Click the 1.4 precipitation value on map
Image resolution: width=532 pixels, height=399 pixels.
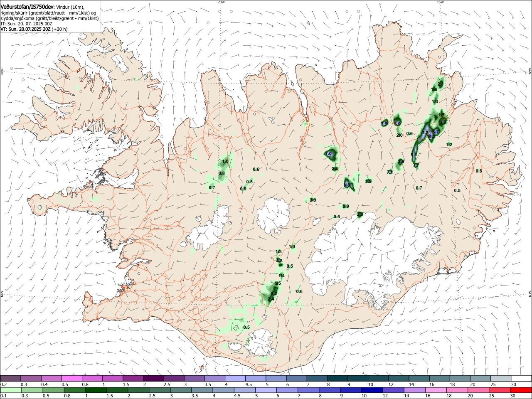281,276
